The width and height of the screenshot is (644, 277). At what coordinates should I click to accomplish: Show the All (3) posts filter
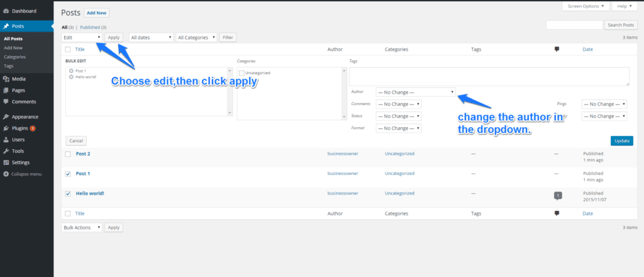tap(67, 28)
